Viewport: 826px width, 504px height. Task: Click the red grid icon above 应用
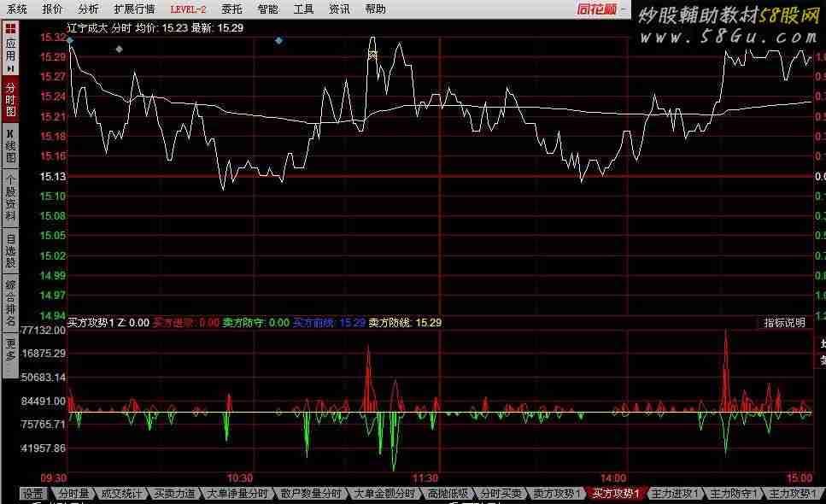(x=10, y=28)
